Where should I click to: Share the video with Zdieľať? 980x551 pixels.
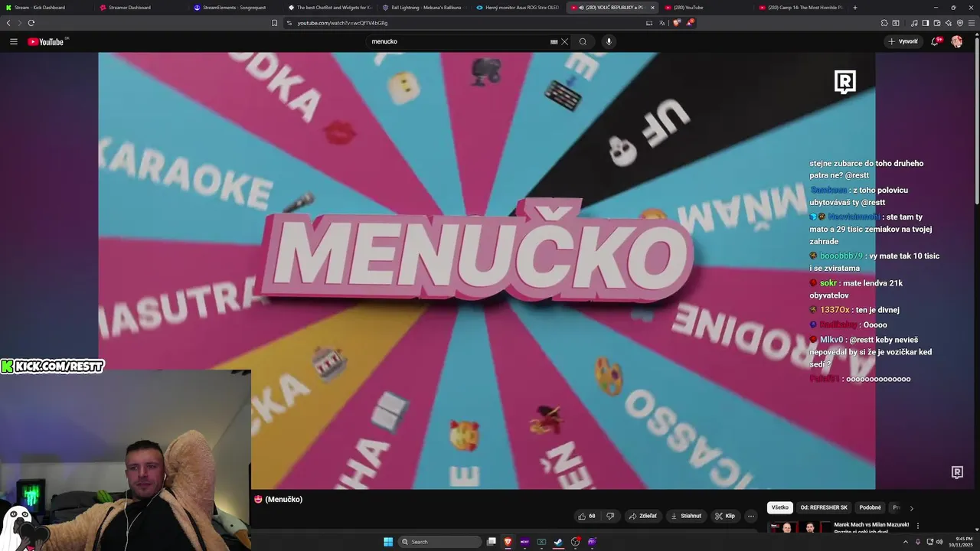pos(643,516)
